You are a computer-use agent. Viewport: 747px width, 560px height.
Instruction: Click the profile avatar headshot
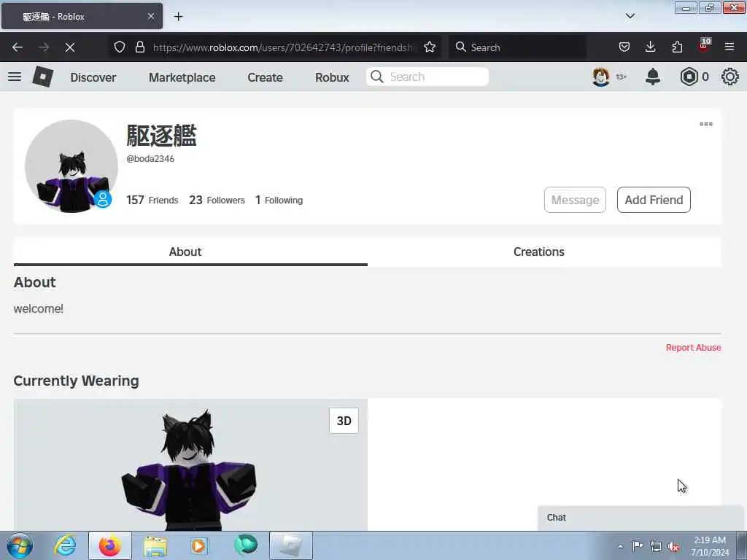coord(71,166)
